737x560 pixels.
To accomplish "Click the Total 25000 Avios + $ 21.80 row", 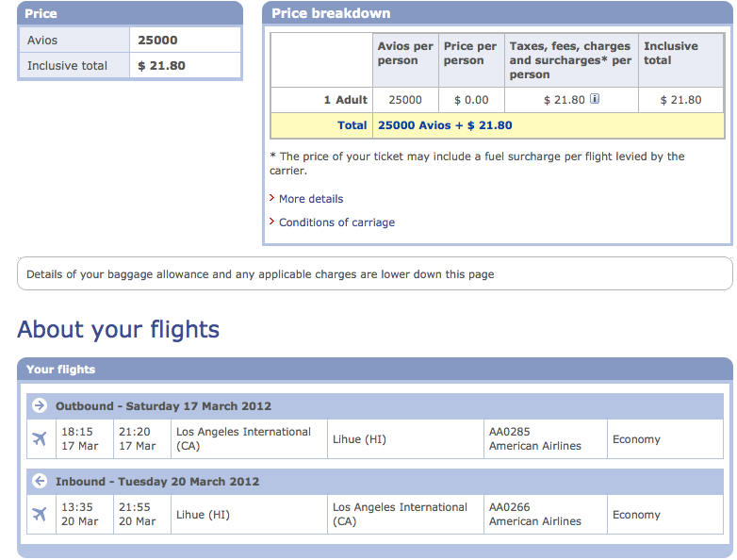I will (498, 125).
